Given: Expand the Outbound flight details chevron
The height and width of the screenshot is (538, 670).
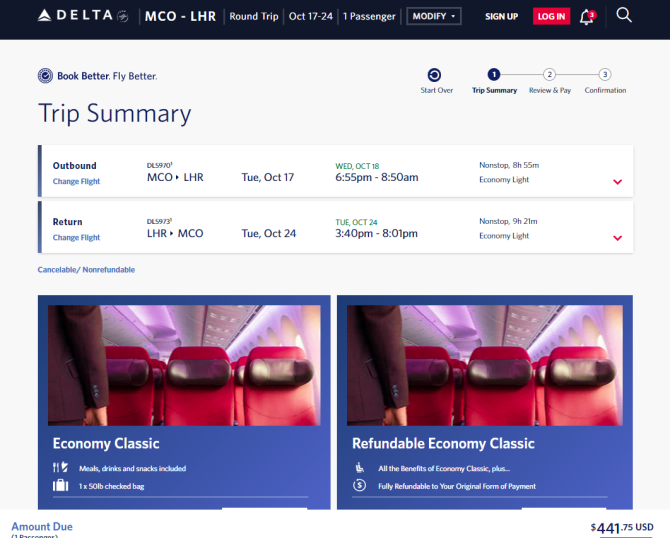Looking at the screenshot, I should (x=617, y=182).
